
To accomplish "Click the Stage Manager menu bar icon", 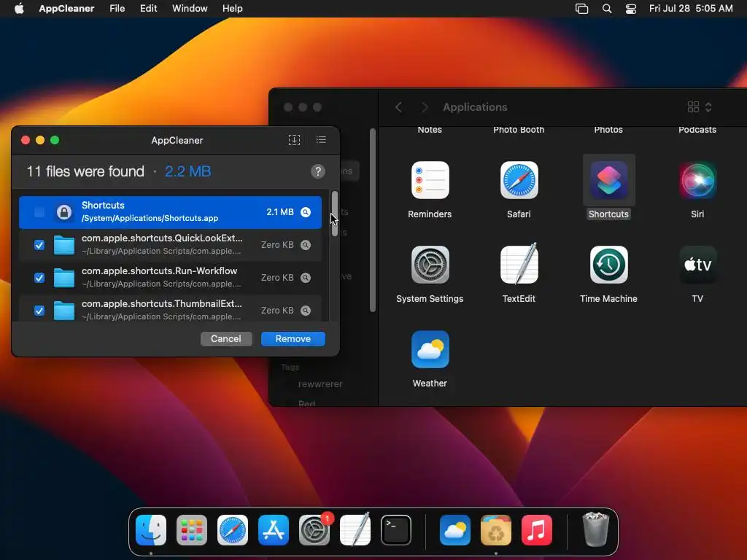I will 581,9.
